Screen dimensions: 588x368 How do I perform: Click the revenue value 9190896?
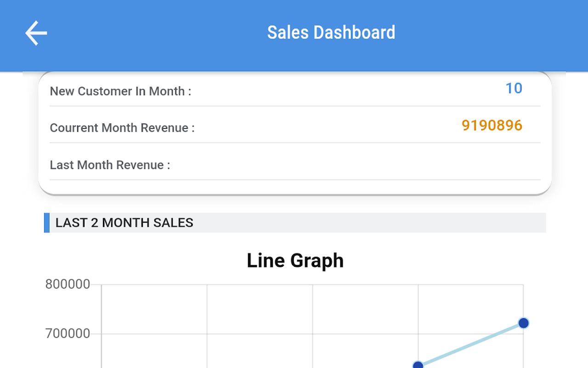pyautogui.click(x=492, y=125)
